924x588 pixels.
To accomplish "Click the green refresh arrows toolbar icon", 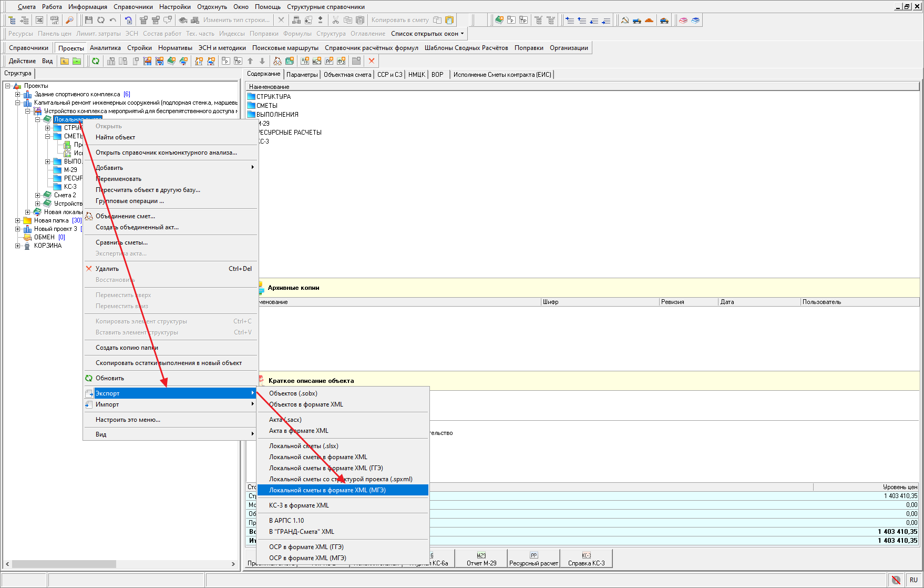I will (95, 61).
